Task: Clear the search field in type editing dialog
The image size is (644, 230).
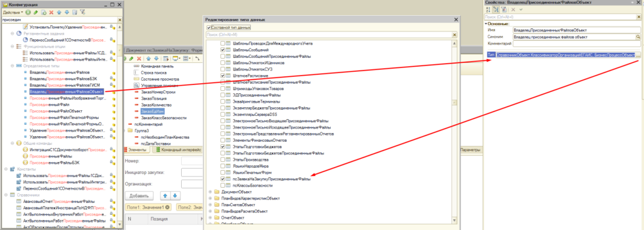Action: (454, 35)
